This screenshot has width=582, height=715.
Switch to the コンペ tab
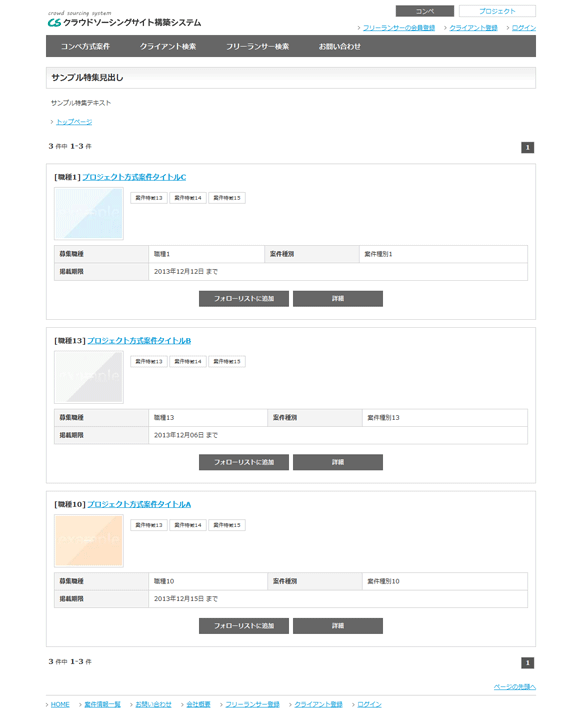tap(425, 11)
